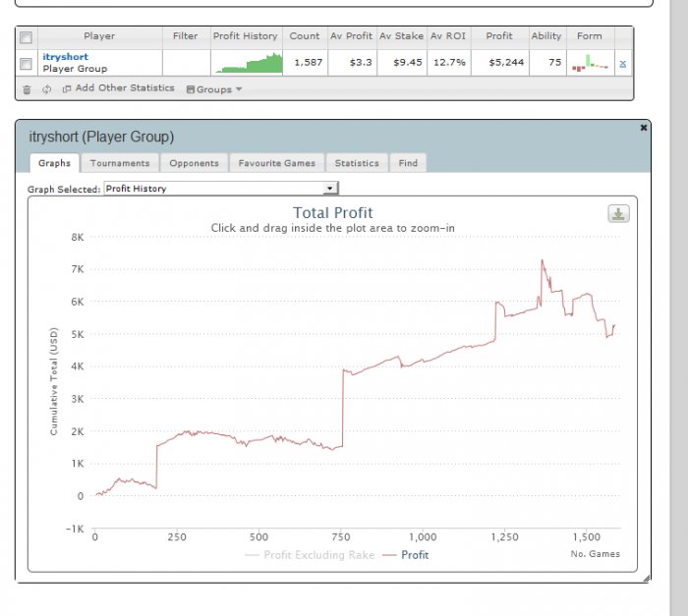Switch to the Statistics tab

[x=357, y=163]
